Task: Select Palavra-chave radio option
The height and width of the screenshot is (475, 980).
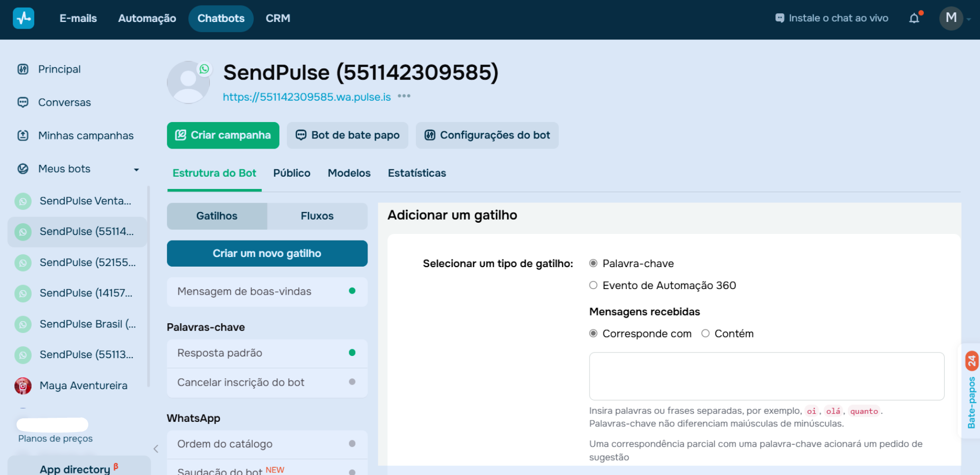Action: pos(593,264)
